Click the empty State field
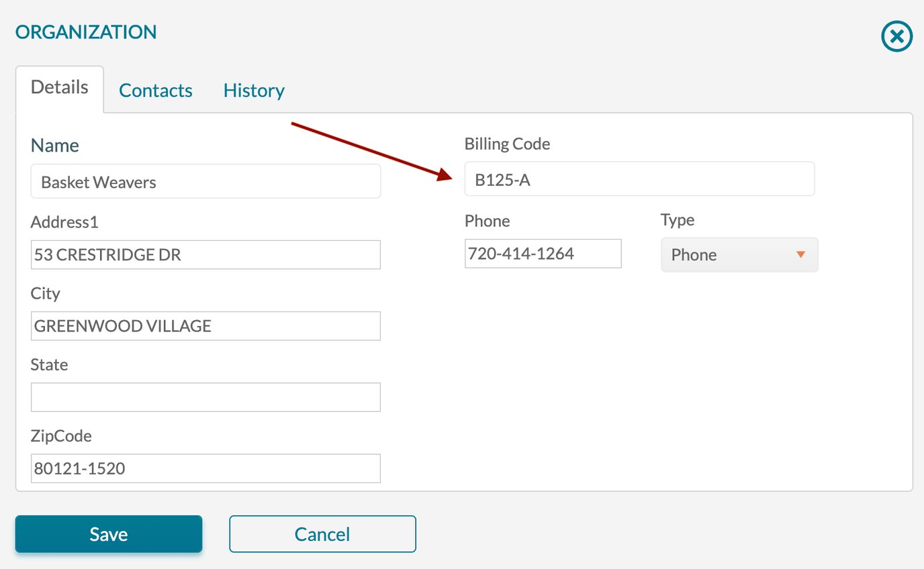Screen dimensions: 924x569 click(205, 397)
